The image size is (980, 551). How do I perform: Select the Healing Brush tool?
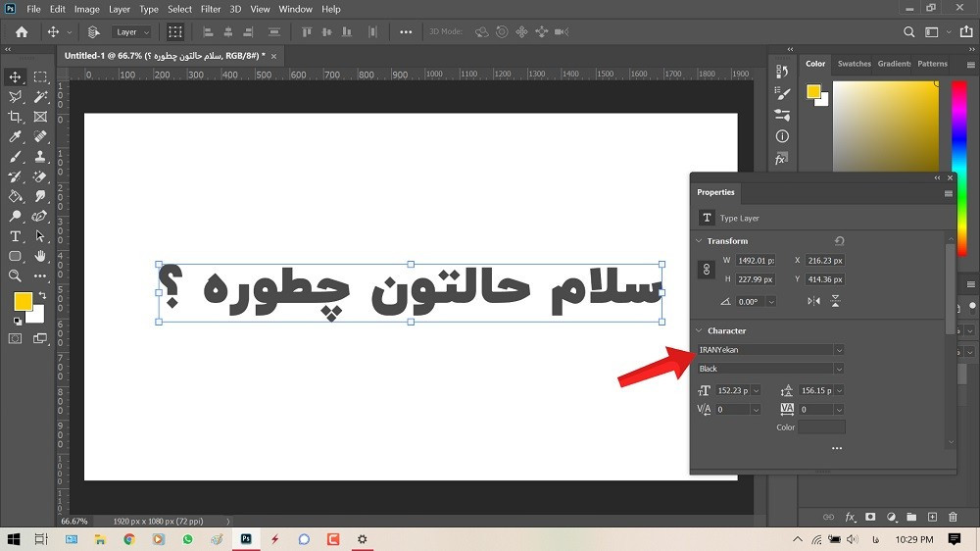[x=40, y=136]
